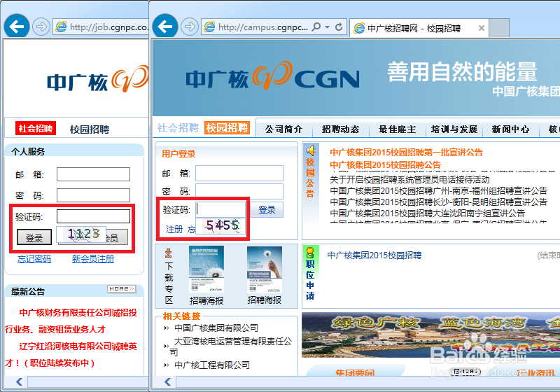Open the 公司简介 menu item
This screenshot has height=392, width=560.
(283, 129)
